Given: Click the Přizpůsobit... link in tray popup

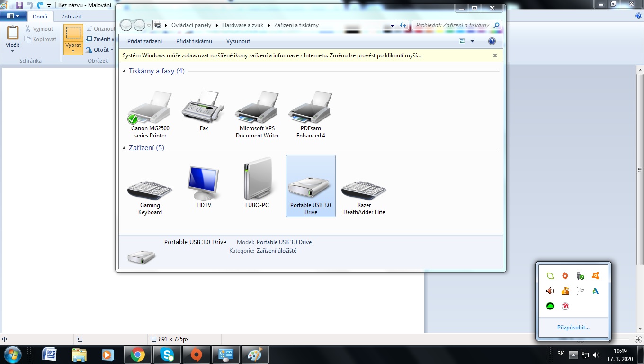Looking at the screenshot, I should 573,328.
